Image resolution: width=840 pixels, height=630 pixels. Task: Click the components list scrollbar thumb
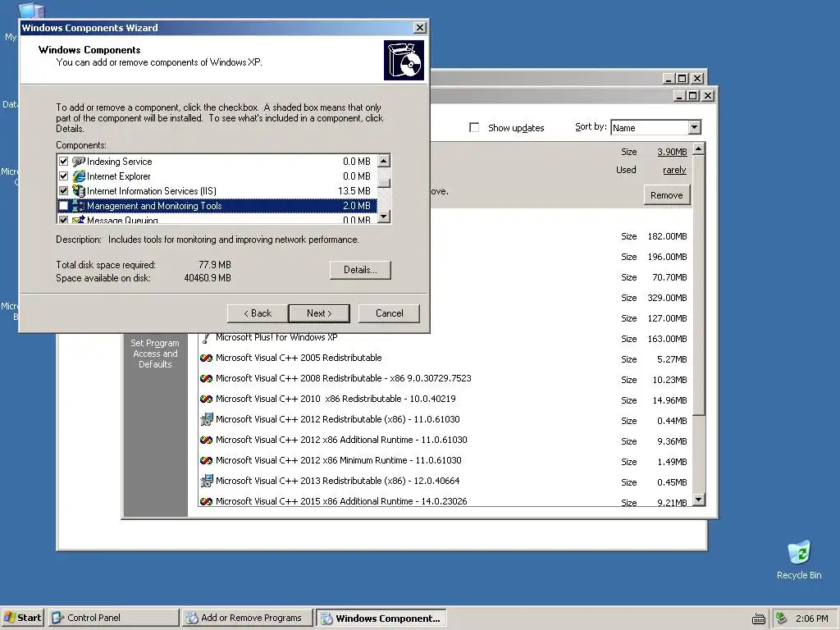point(384,183)
